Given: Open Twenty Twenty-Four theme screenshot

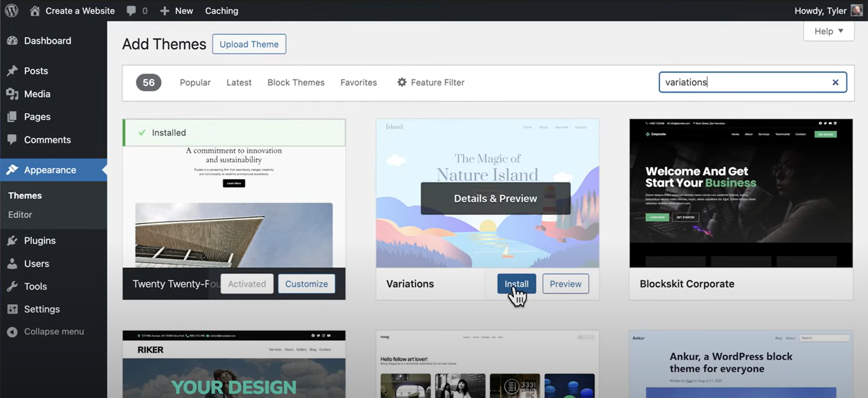Looking at the screenshot, I should (x=234, y=207).
